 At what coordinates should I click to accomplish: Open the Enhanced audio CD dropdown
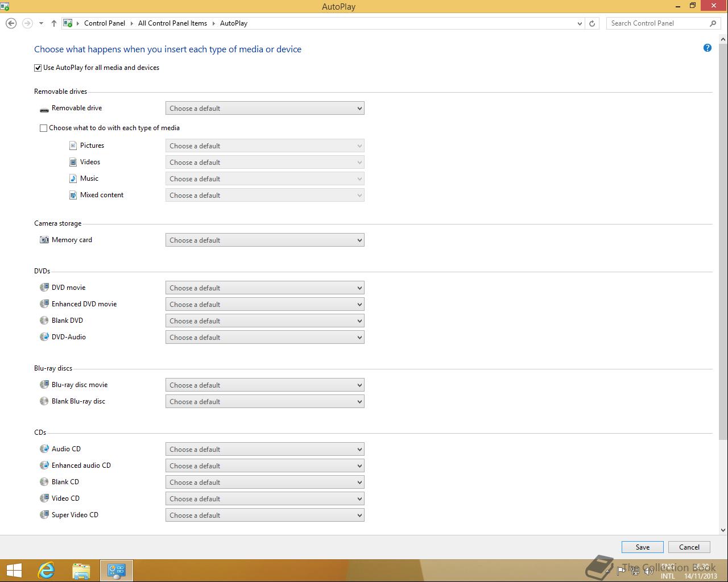pos(265,466)
